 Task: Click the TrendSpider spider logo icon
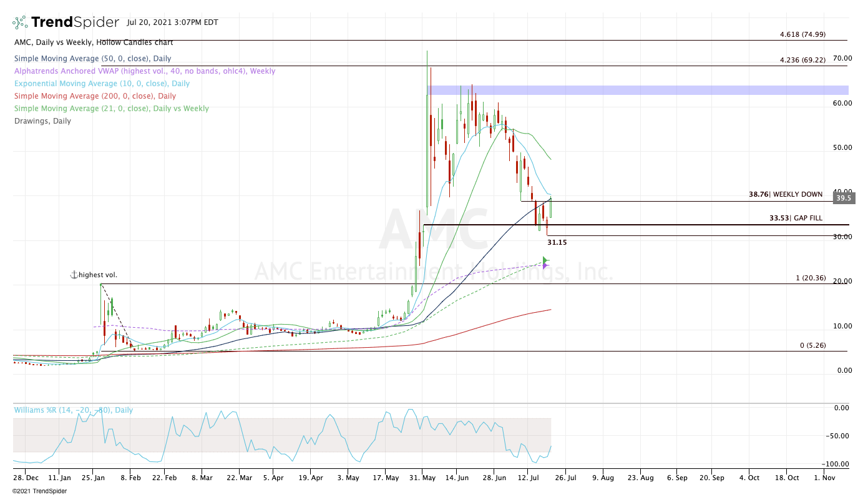pos(19,22)
